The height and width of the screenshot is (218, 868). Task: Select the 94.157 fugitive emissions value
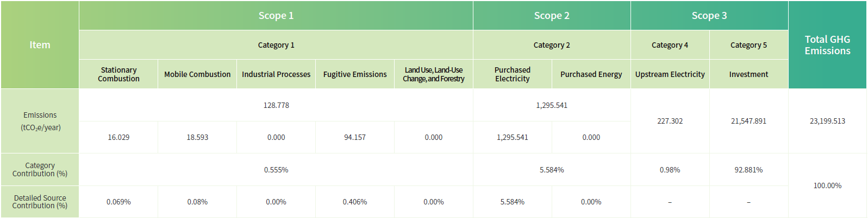click(355, 137)
